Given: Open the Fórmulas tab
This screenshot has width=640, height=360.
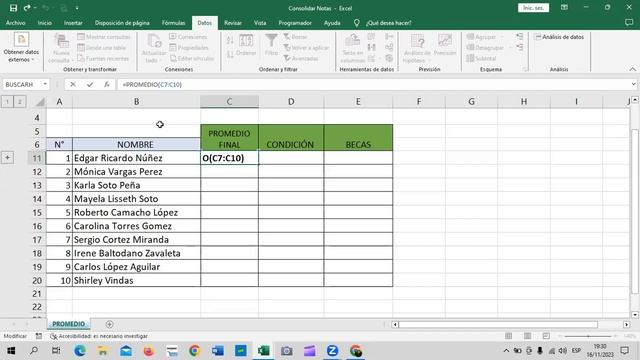Looking at the screenshot, I should click(x=173, y=23).
